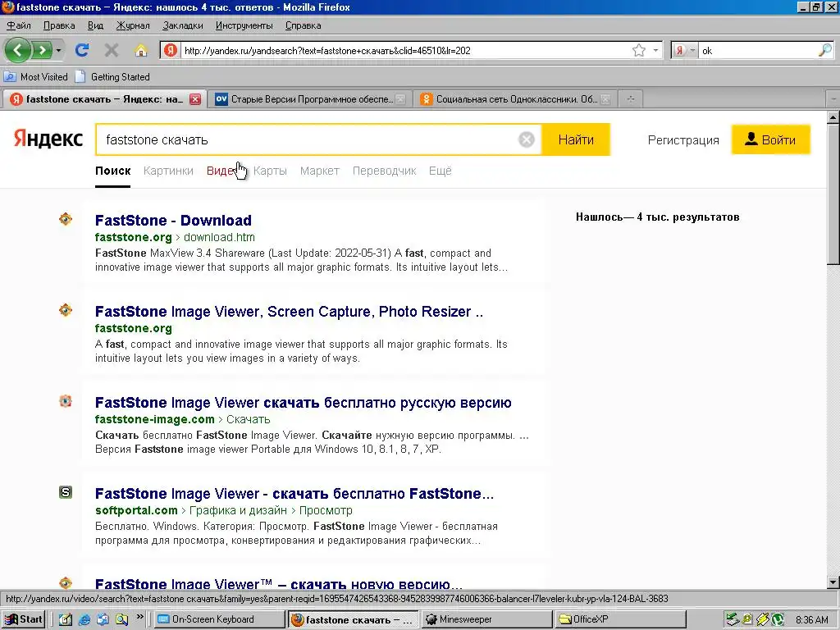Click the softportal 'S' favicon
840x630 pixels.
pos(66,492)
